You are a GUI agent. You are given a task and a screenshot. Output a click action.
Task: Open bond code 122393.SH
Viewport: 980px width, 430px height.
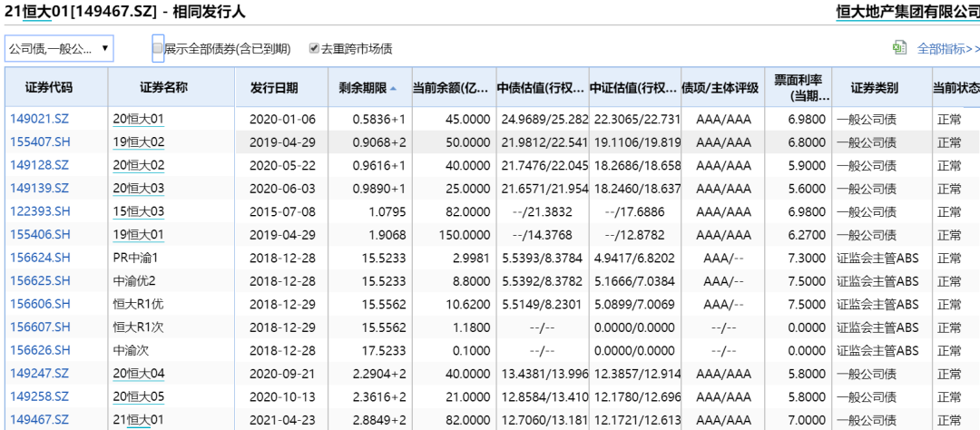click(x=40, y=212)
